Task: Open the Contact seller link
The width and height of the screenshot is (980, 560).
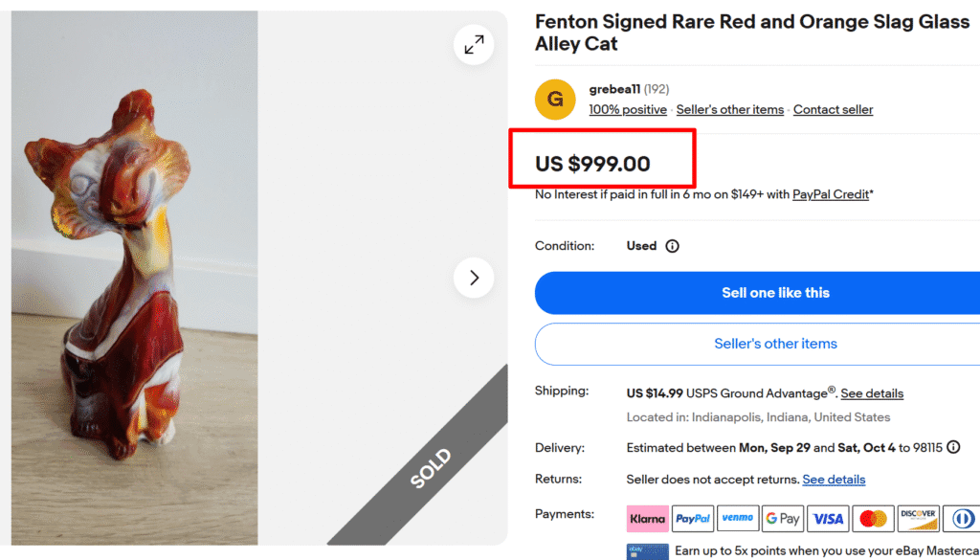Action: pyautogui.click(x=833, y=110)
